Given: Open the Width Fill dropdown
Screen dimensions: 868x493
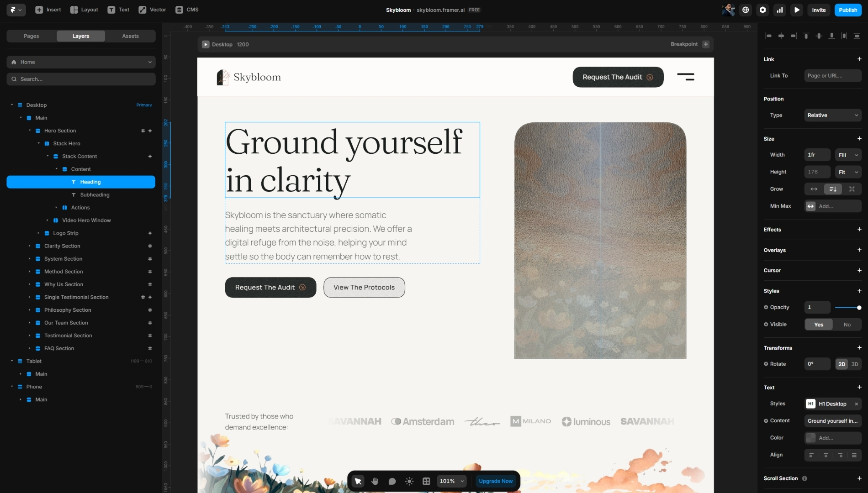Looking at the screenshot, I should [847, 155].
